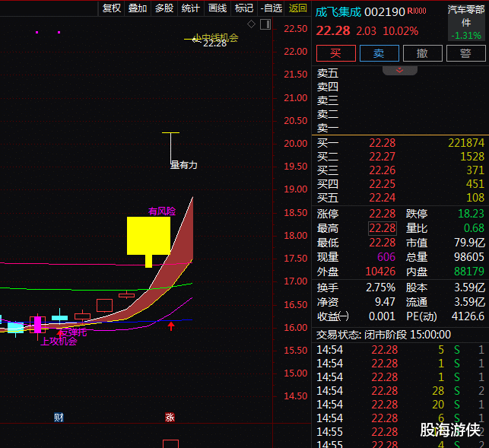Click the blue 卖 sell button
Screen dimensions: 489x448
[379, 53]
